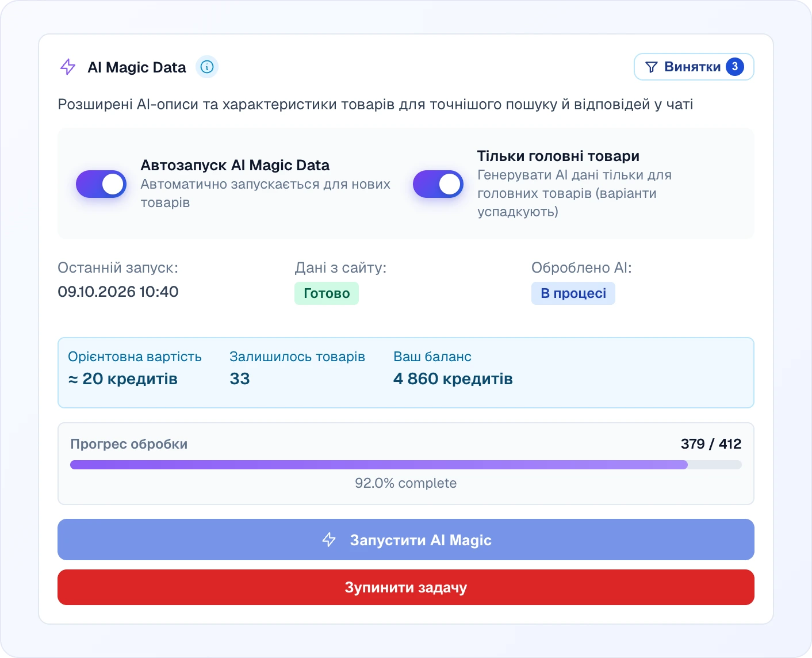Click the Орієнтовна вартість label
Viewport: 812px width, 658px height.
pos(135,357)
